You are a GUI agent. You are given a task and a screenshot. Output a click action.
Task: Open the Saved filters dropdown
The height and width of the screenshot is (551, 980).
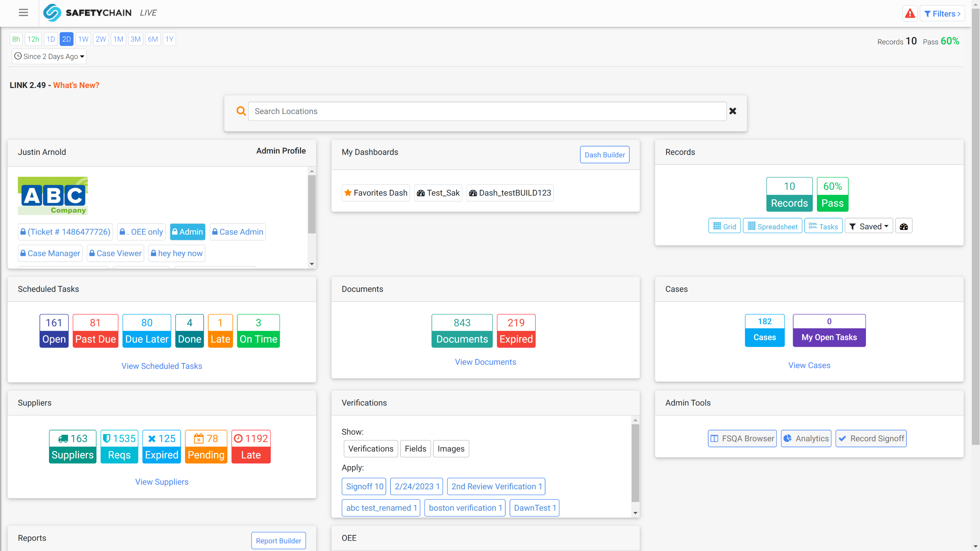(x=869, y=227)
